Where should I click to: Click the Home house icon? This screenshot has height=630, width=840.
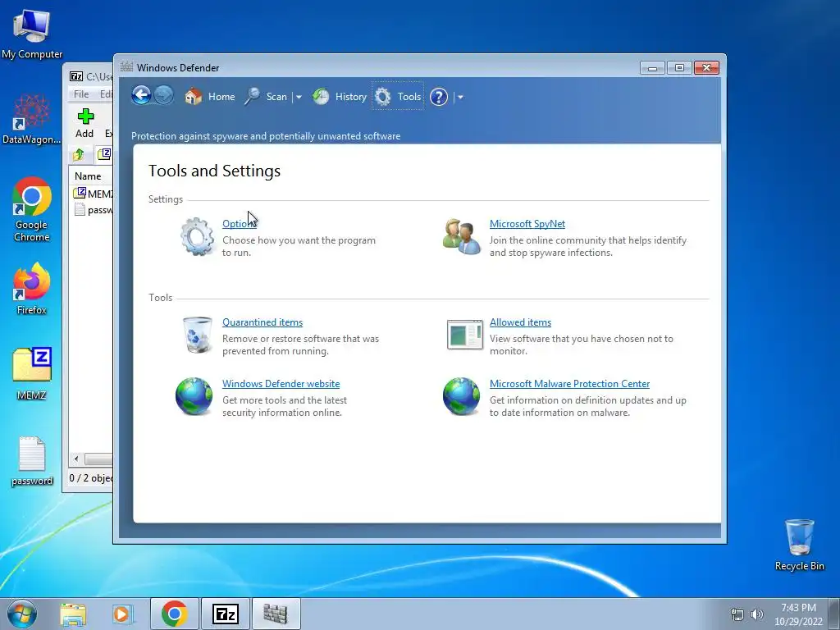coord(194,97)
